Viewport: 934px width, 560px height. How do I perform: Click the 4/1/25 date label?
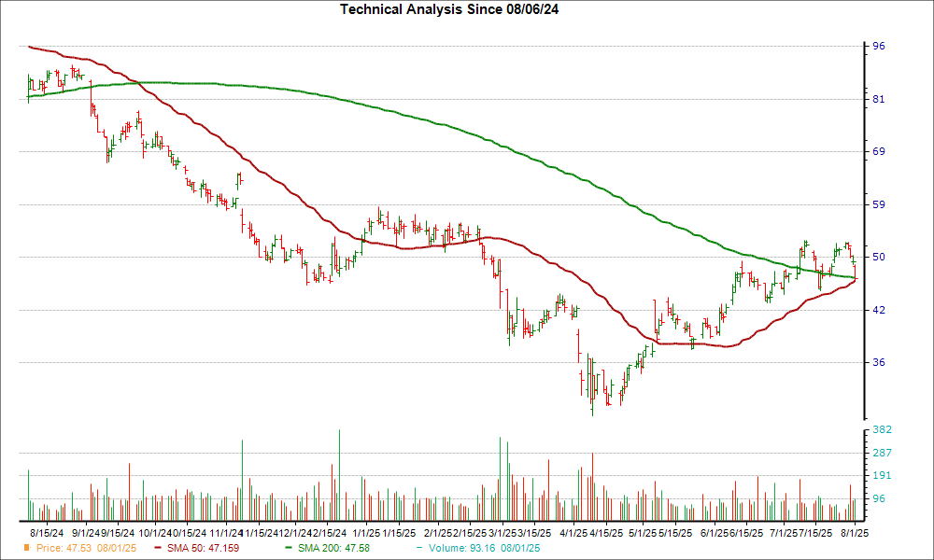574,533
